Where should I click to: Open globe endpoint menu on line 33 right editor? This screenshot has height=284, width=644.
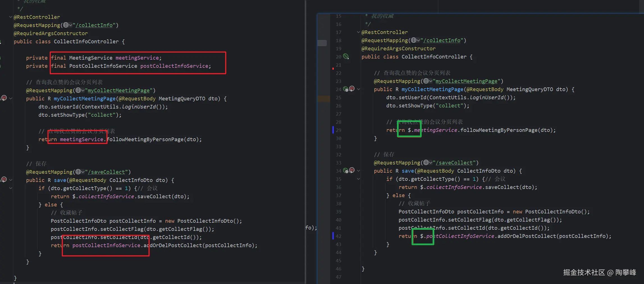[x=428, y=163]
